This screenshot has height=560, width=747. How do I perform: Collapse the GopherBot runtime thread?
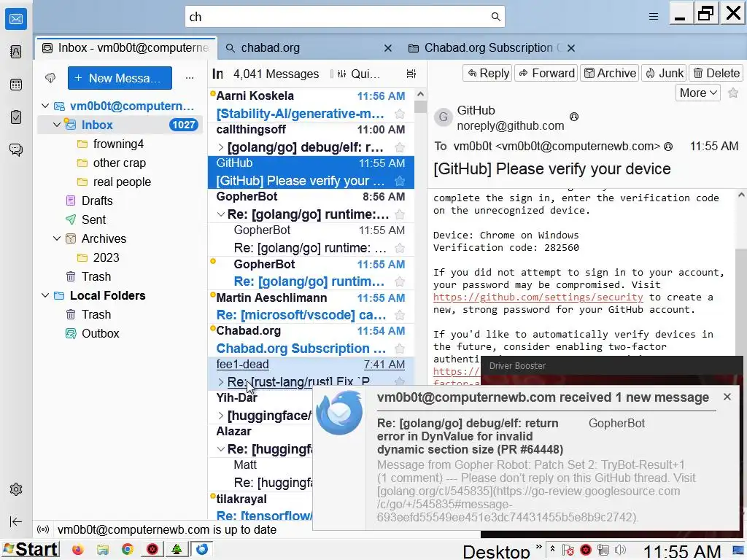tap(220, 215)
